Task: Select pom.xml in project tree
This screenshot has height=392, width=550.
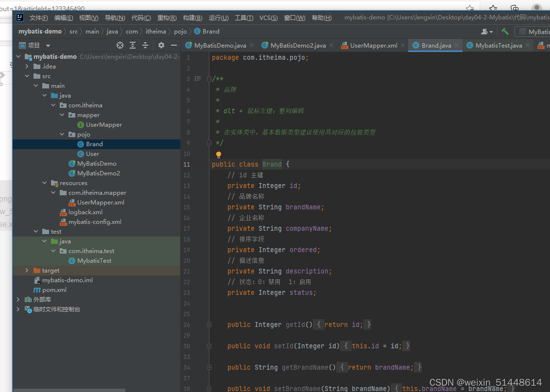Action: click(x=50, y=290)
